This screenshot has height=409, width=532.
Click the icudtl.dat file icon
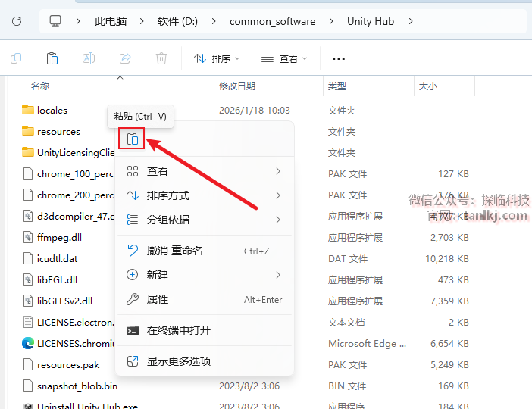pyautogui.click(x=28, y=258)
